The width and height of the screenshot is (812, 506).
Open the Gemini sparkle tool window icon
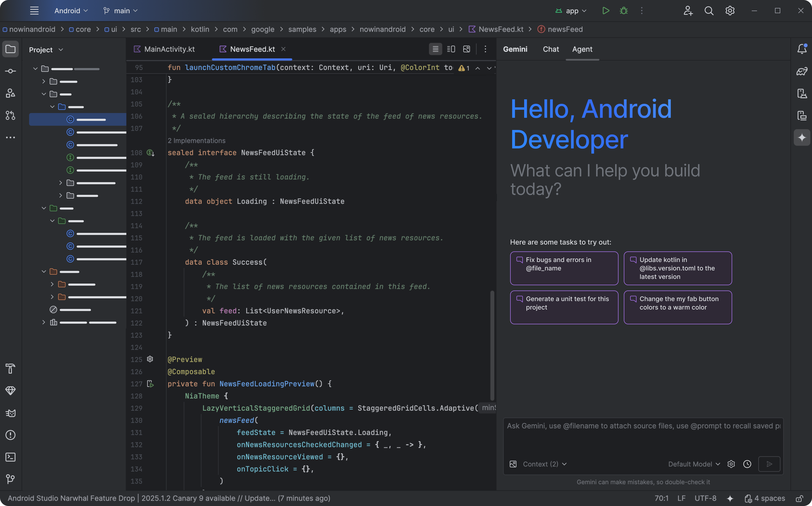[x=802, y=138]
